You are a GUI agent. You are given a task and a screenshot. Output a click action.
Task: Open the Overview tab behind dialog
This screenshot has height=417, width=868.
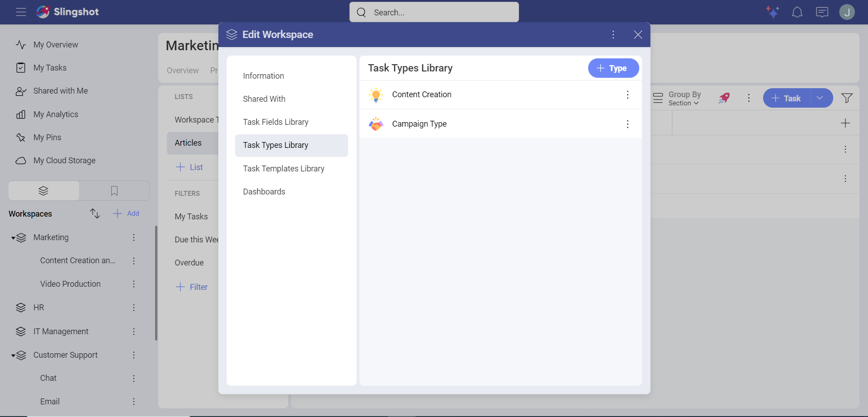[183, 71]
